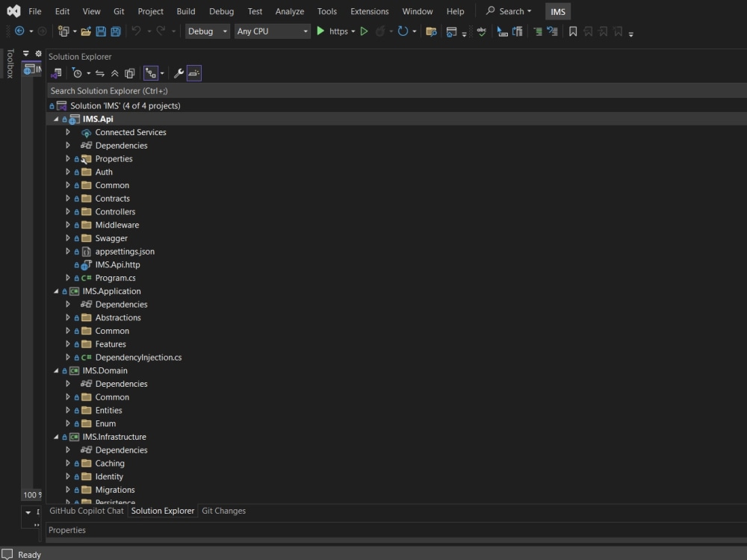The height and width of the screenshot is (560, 747).
Task: Click Collapse All icon in Solution Explorer
Action: [x=115, y=73]
